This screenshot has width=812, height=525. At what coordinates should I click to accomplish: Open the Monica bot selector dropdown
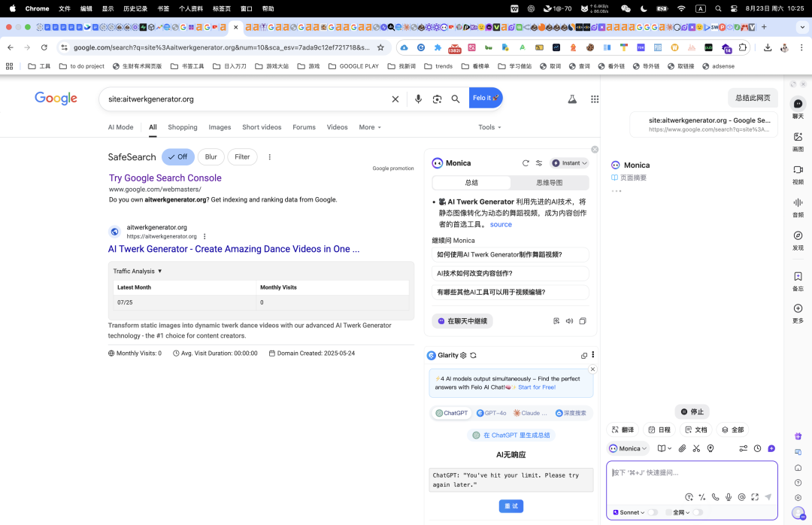pyautogui.click(x=628, y=448)
